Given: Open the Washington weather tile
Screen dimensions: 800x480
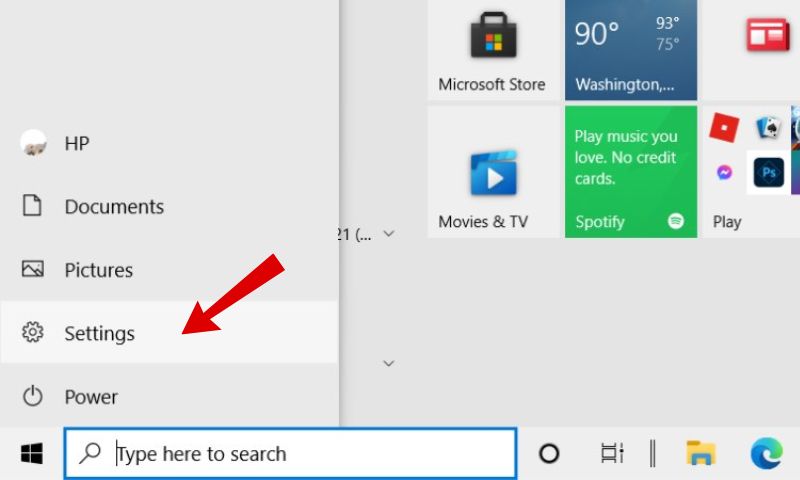Looking at the screenshot, I should pyautogui.click(x=631, y=49).
